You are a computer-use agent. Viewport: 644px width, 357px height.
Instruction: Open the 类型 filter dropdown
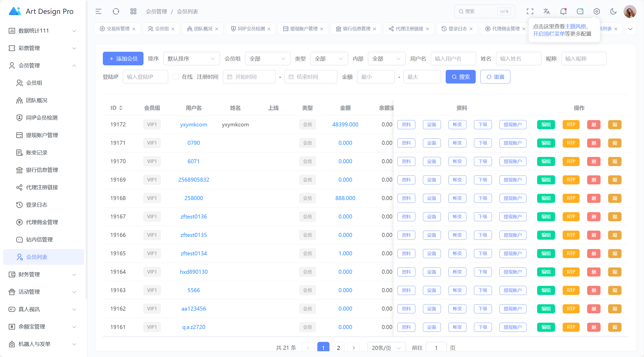click(329, 59)
